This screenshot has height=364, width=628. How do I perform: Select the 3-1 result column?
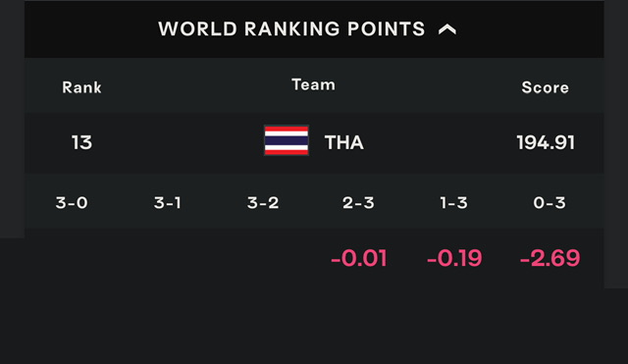(x=168, y=203)
